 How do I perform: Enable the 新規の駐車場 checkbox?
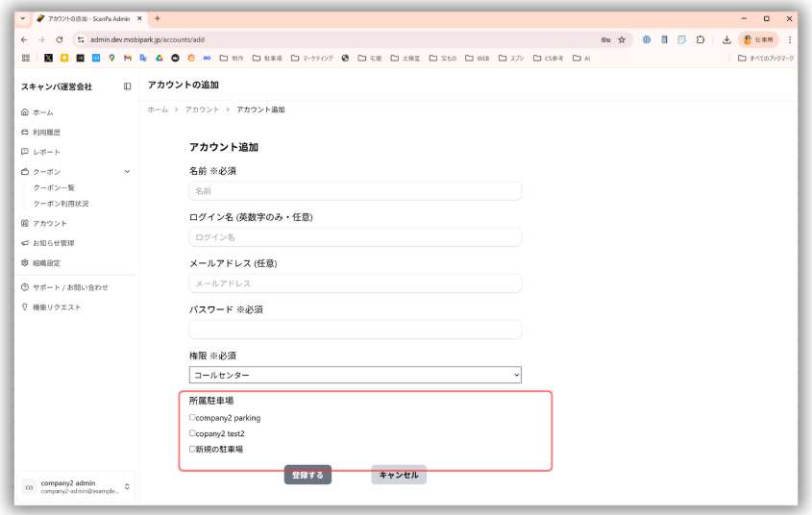[193, 449]
